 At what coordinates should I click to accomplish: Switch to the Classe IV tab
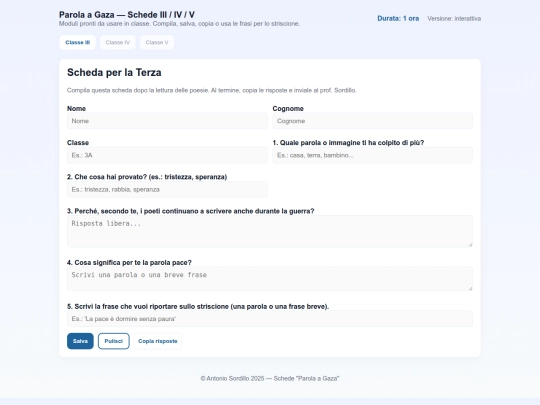[x=118, y=42]
